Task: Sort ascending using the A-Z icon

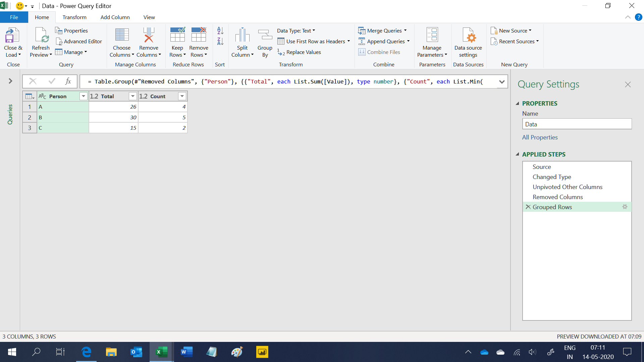Action: (x=220, y=31)
